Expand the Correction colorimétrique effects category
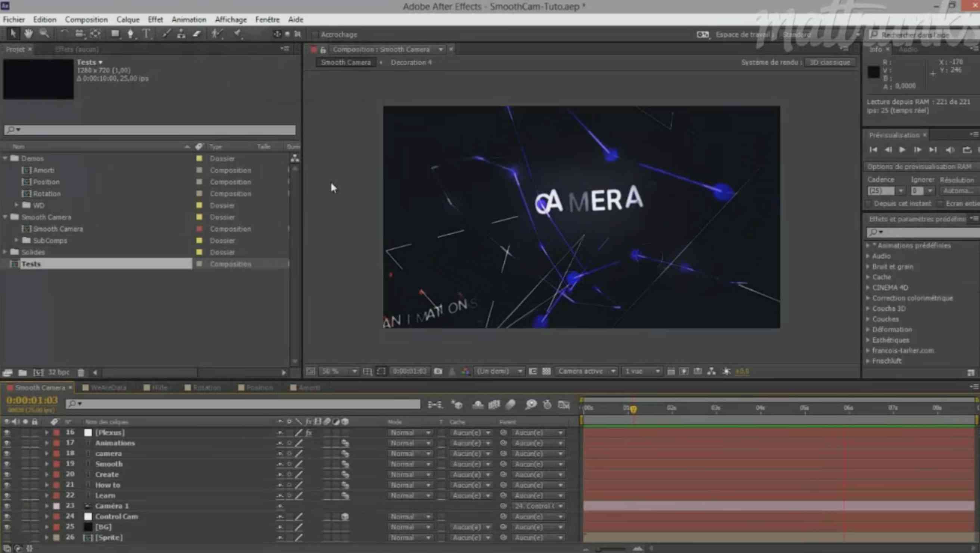Screen dimensions: 980x553 (868, 298)
